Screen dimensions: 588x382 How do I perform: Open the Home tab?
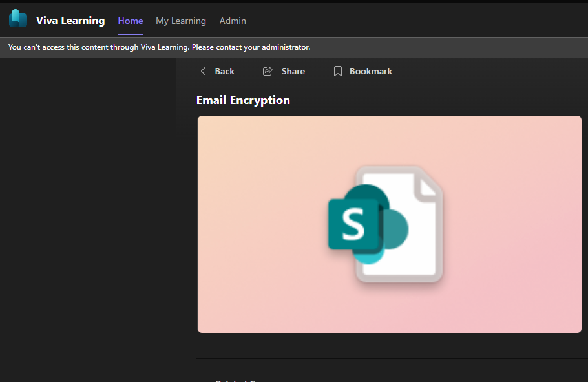131,21
